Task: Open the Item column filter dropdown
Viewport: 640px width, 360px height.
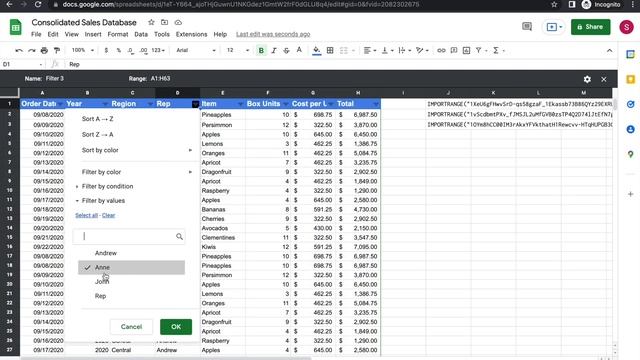Action: click(240, 104)
